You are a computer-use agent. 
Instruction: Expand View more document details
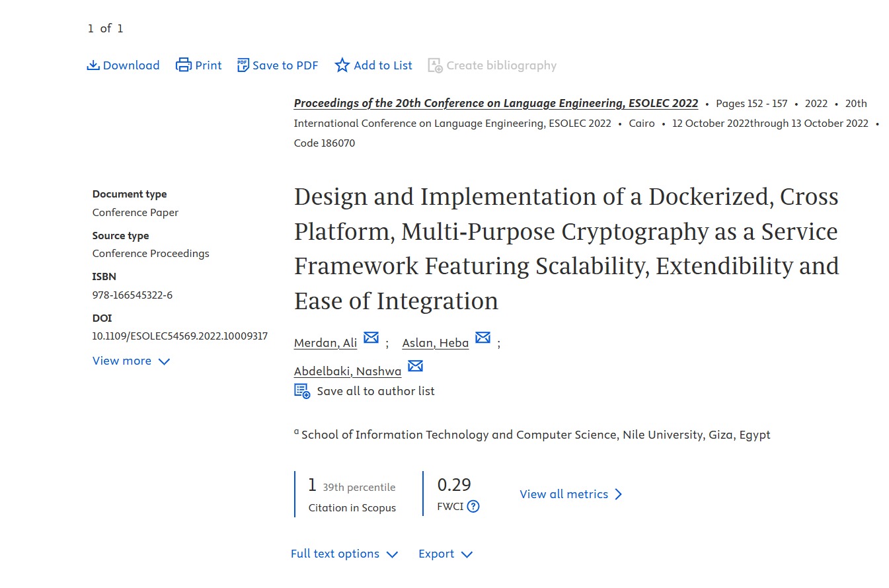131,361
